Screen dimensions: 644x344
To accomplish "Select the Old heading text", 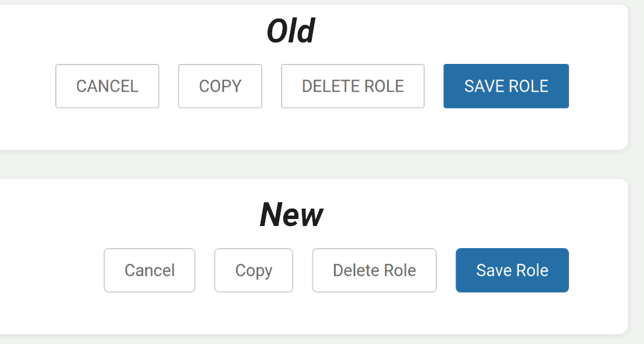I will (x=291, y=31).
